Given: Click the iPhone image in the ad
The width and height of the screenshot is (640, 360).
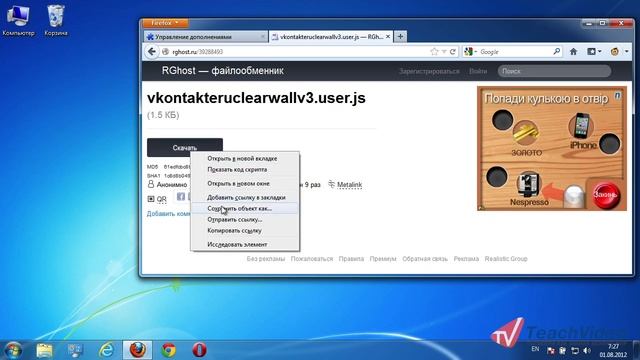Looking at the screenshot, I should click(581, 126).
